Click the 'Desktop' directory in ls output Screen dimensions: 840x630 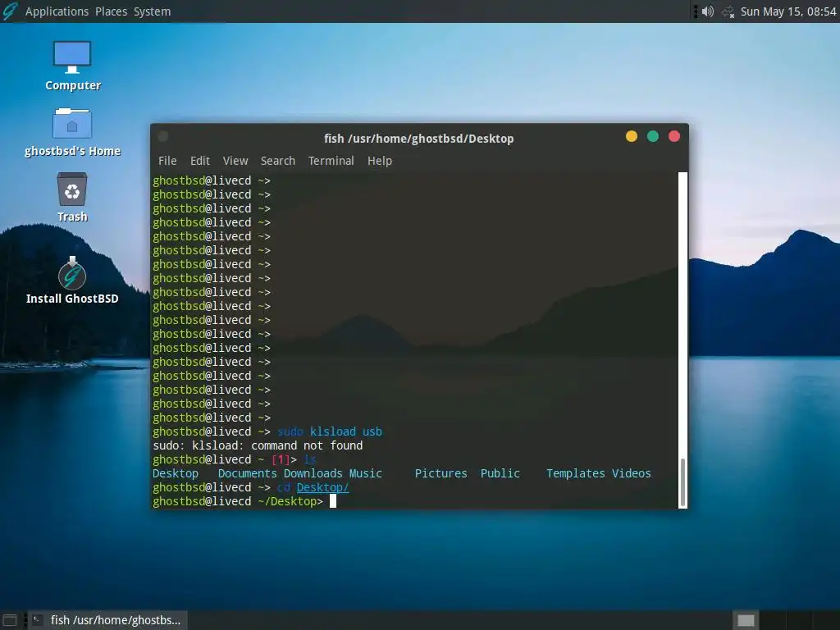[176, 473]
